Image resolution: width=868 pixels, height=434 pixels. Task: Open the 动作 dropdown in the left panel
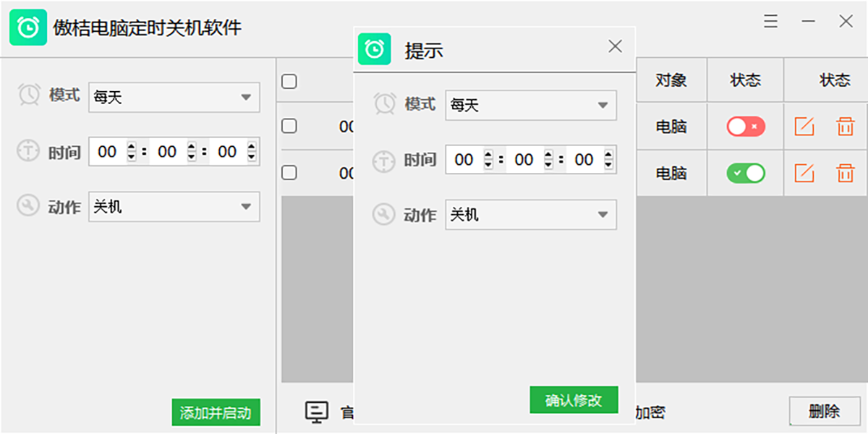[174, 207]
